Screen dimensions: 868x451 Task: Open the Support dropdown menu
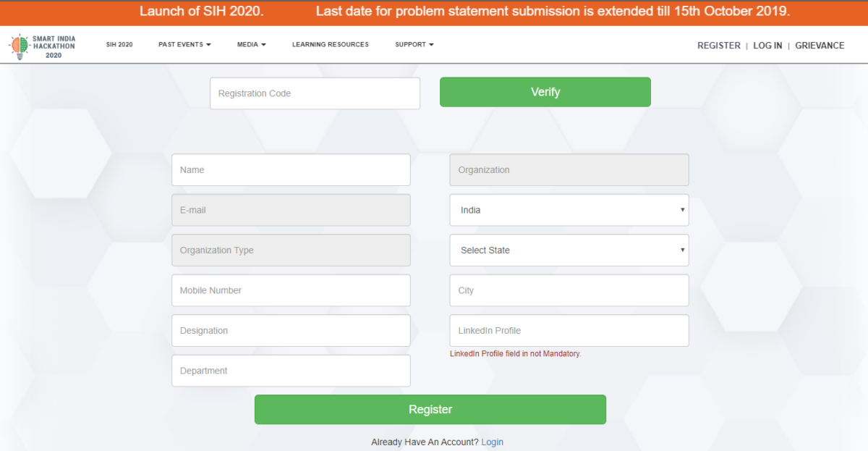(414, 45)
